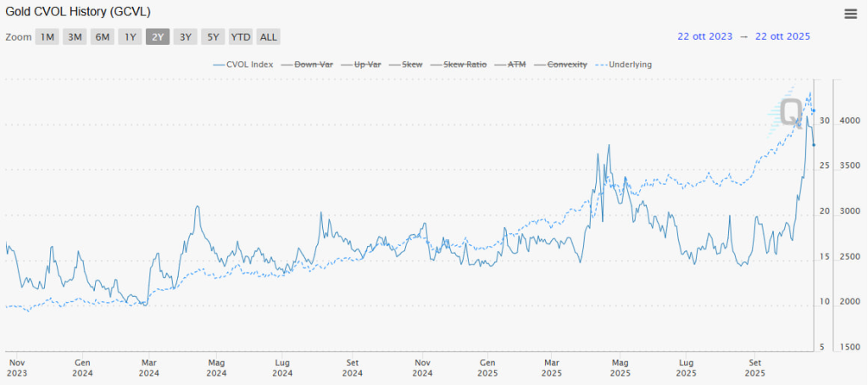Show the ATM series line
The height and width of the screenshot is (385, 868).
[x=516, y=64]
